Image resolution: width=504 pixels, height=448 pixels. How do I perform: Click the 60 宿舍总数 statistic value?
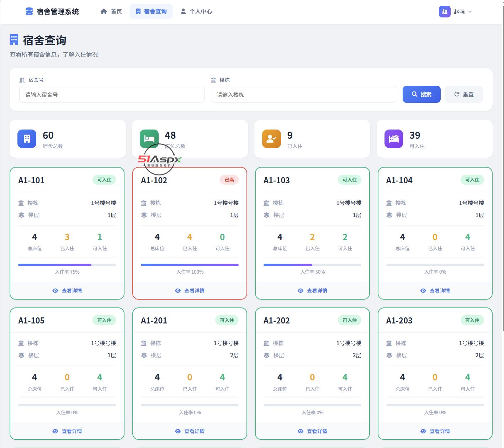pyautogui.click(x=48, y=135)
